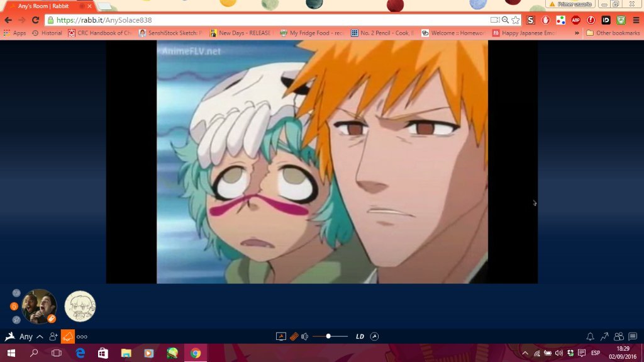Open File Explorer from taskbar
This screenshot has height=362, width=644.
pyautogui.click(x=126, y=353)
